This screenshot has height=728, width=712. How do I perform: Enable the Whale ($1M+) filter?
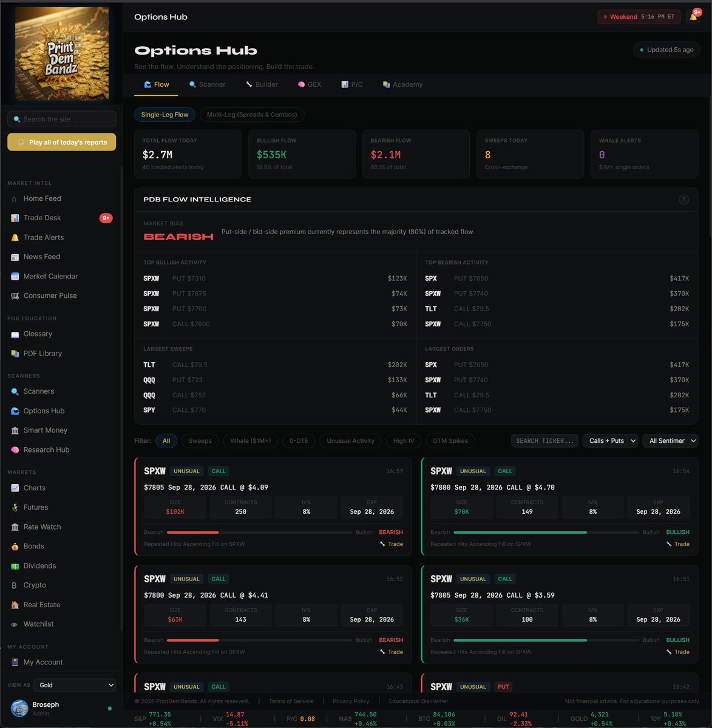click(x=251, y=441)
